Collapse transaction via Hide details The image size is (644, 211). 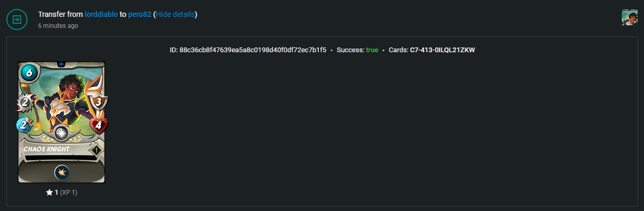[175, 14]
